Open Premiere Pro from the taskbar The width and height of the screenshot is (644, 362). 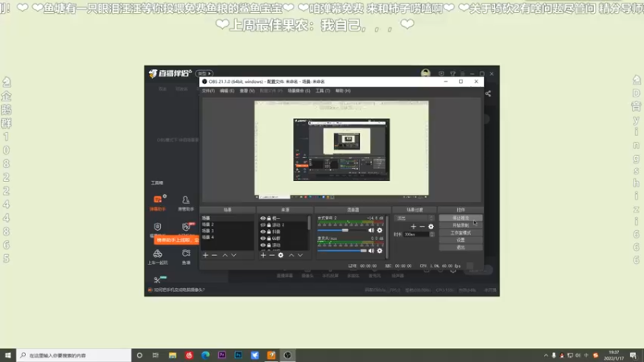point(222,356)
